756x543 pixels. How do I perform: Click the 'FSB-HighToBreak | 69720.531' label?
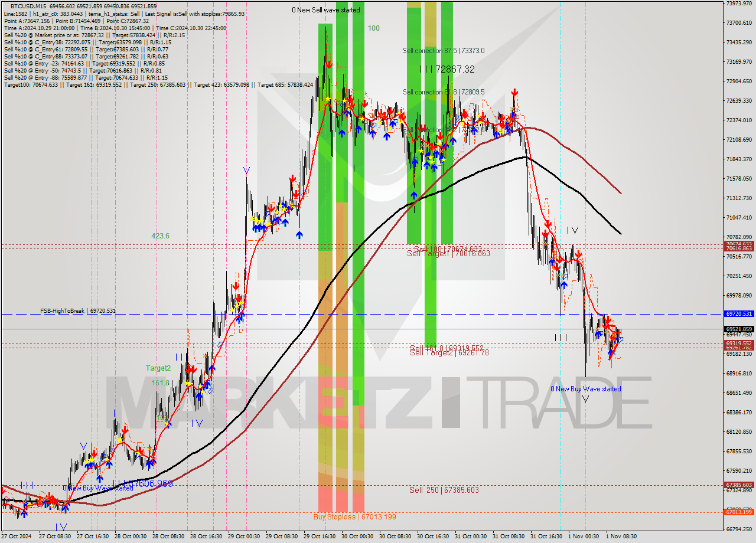[x=78, y=310]
